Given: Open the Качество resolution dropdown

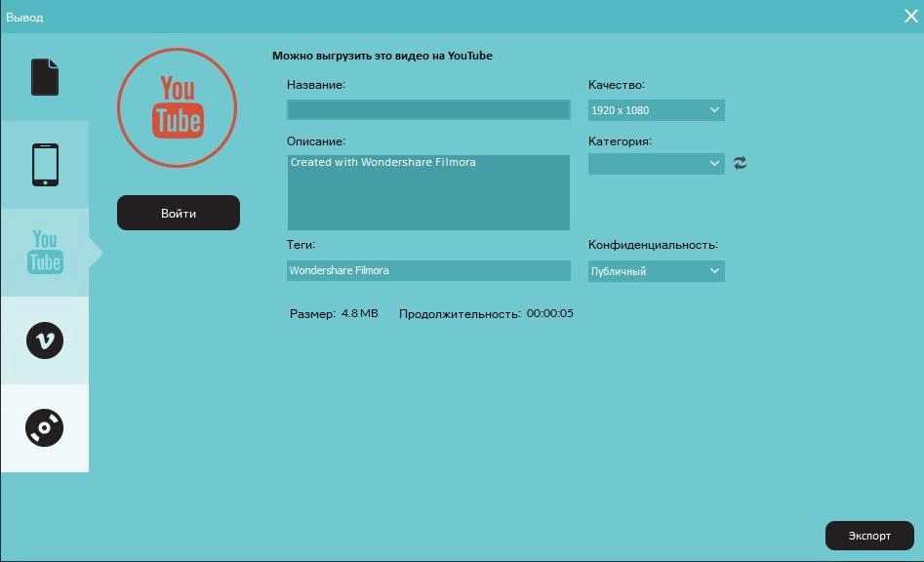Looking at the screenshot, I should click(x=656, y=110).
